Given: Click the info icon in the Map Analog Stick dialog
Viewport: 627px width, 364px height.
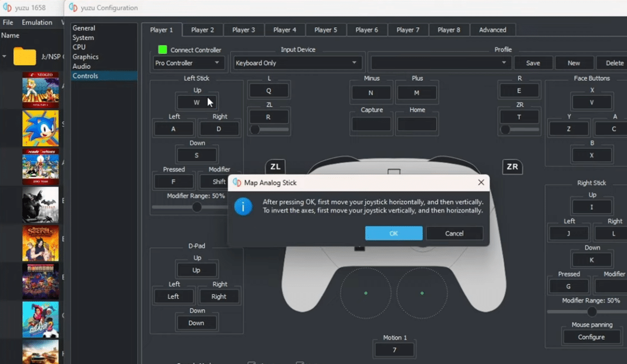Looking at the screenshot, I should [243, 207].
